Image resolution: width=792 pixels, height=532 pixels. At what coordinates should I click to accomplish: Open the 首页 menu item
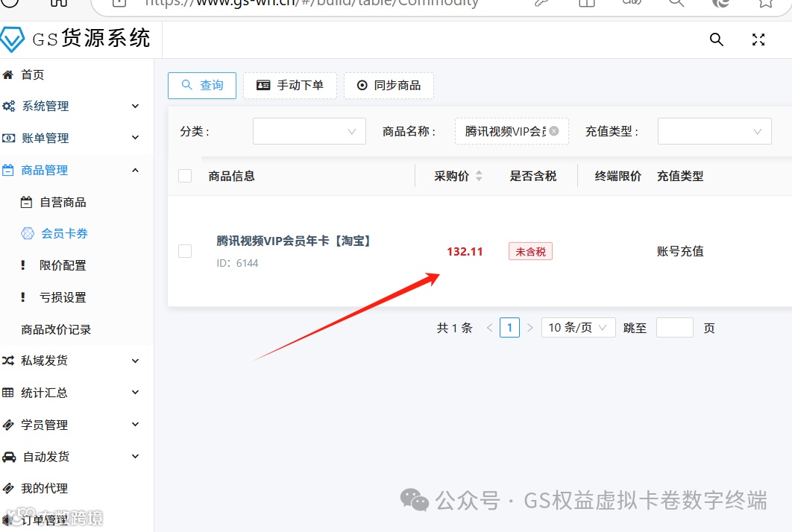(32, 75)
